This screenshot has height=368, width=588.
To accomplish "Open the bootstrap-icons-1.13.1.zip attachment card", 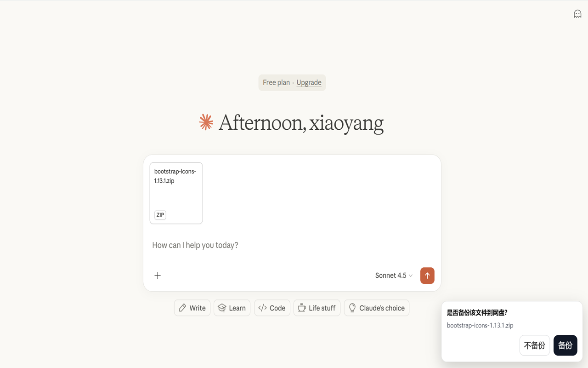I will point(176,193).
